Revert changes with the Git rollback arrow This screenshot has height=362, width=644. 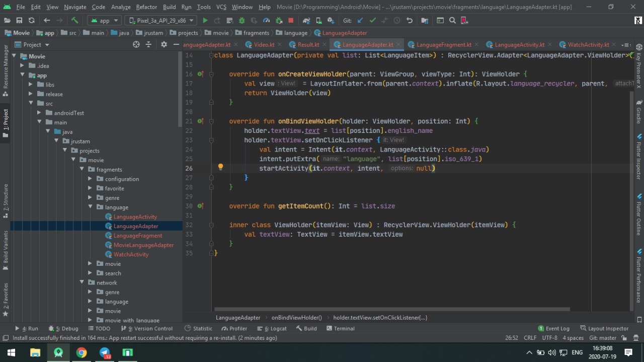410,21
